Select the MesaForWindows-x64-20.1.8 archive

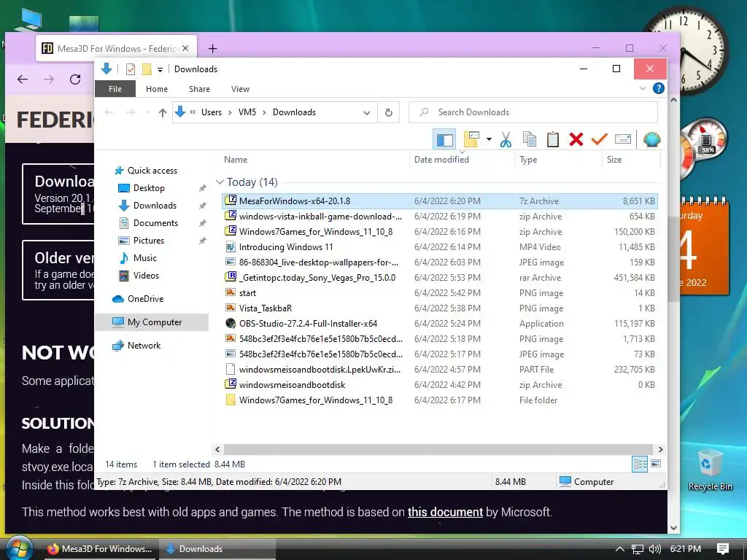(439, 201)
